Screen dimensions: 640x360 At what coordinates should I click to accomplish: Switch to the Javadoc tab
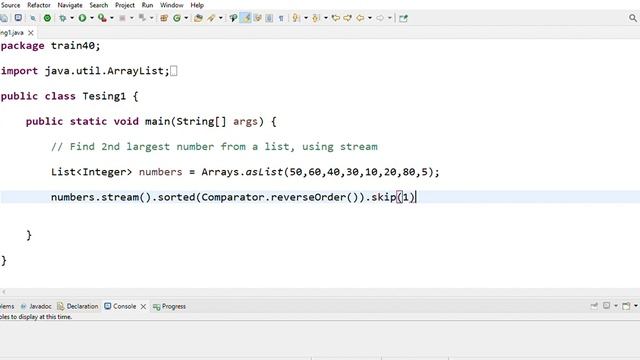coord(36,306)
